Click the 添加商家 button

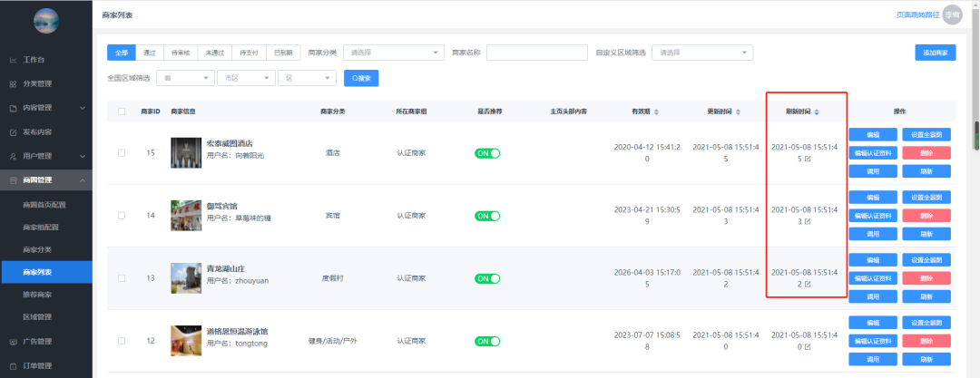tap(935, 53)
